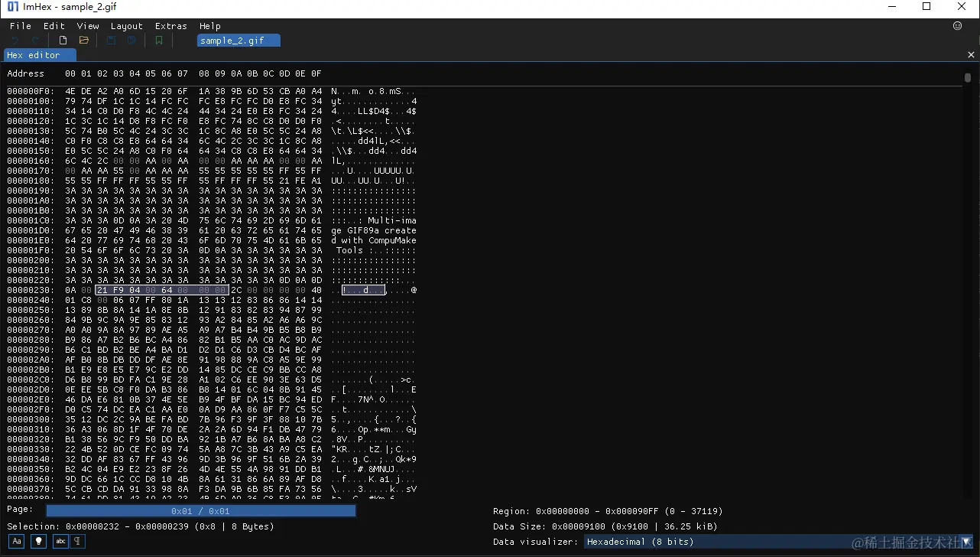Toggle the pilcrow advanced decoding button
980x557 pixels.
pos(77,541)
